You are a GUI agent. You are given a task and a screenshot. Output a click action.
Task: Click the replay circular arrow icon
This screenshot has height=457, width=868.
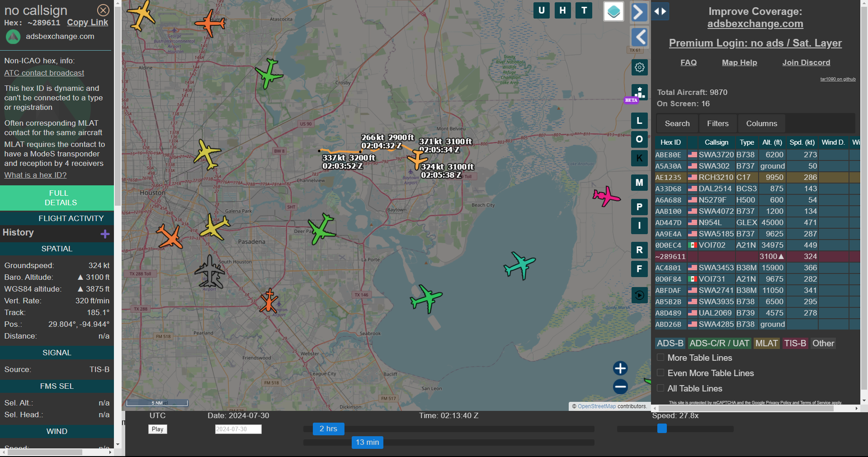[x=640, y=295]
